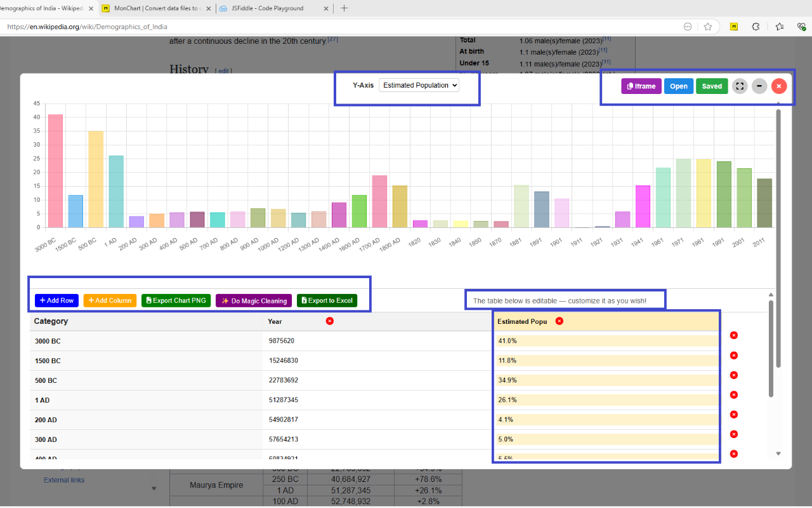
Task: Click the fullscreen expand icon on the chart widget
Action: click(x=740, y=86)
